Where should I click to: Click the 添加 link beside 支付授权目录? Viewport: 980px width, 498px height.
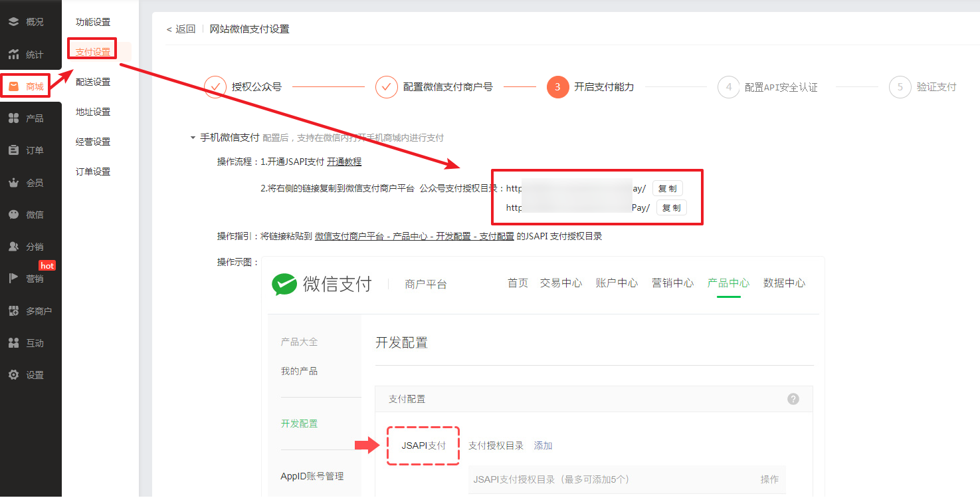pos(543,445)
